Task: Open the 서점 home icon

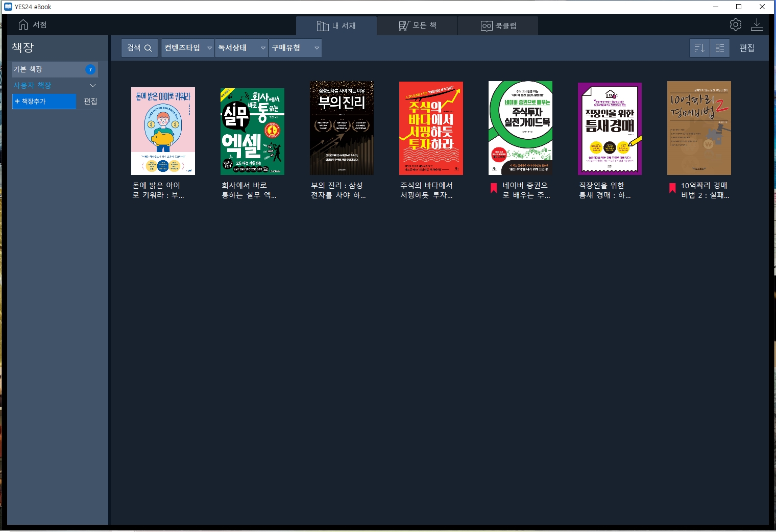Action: pos(23,24)
